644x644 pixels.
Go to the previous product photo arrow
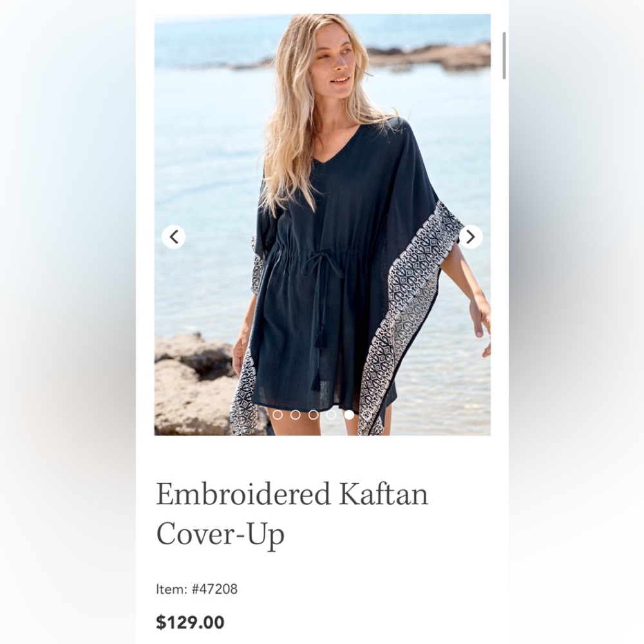pos(174,237)
